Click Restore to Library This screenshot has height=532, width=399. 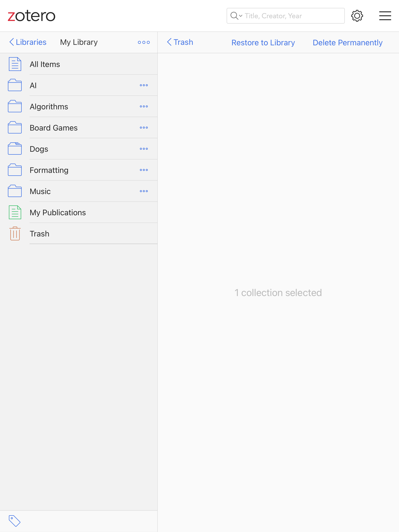point(263,43)
